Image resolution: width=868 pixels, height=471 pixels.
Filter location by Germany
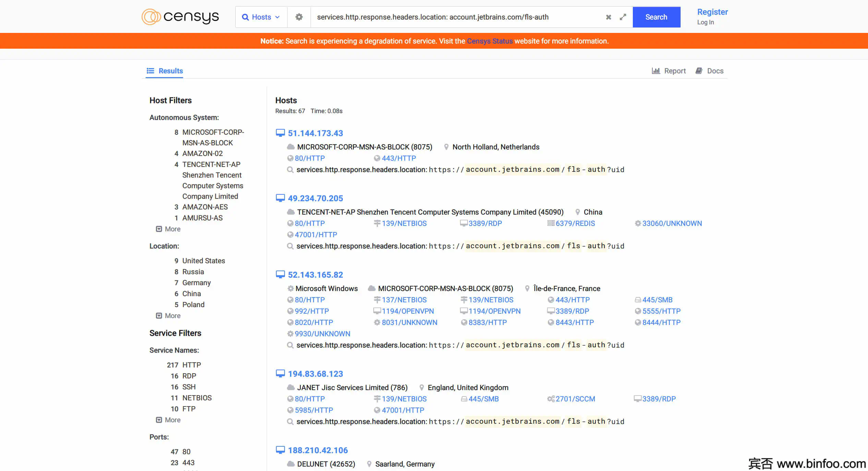(196, 283)
